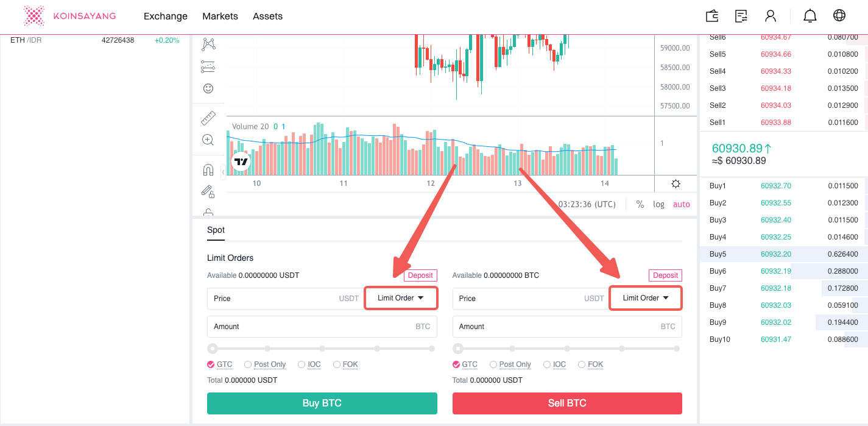
Task: Open the Assets menu
Action: 267,16
